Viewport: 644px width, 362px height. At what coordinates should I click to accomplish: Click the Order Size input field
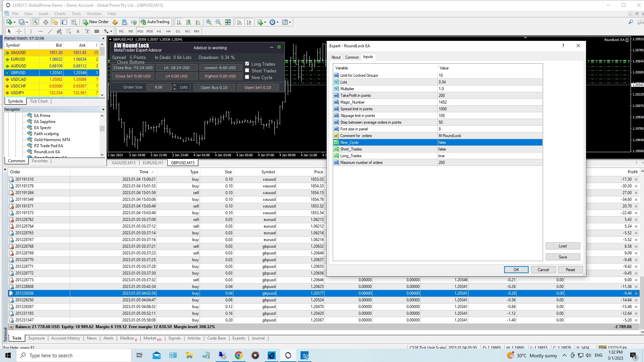[x=159, y=87]
